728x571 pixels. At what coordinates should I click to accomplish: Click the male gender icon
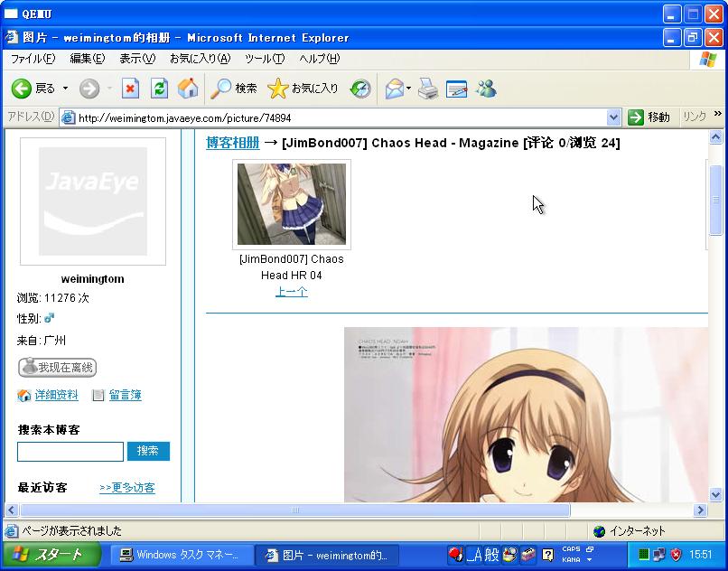[x=49, y=318]
